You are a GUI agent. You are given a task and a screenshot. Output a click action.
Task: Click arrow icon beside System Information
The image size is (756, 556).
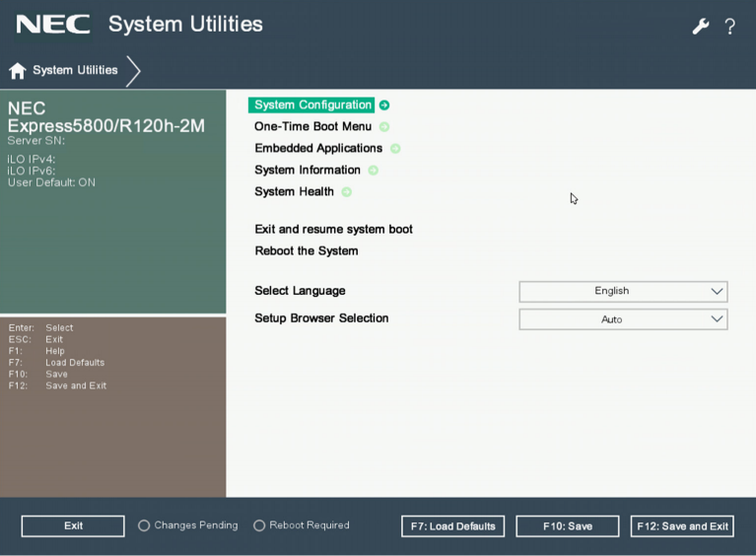(x=374, y=171)
